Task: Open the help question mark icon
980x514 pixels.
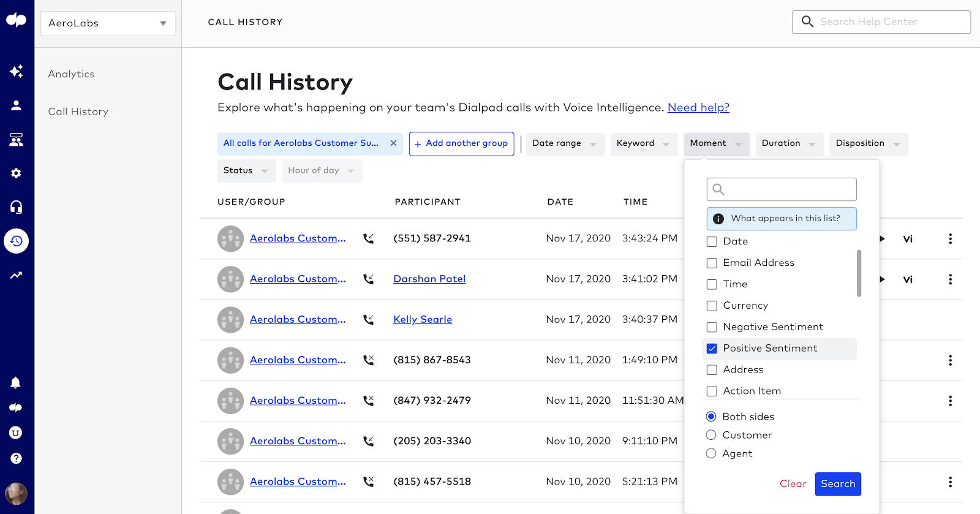Action: [16, 458]
